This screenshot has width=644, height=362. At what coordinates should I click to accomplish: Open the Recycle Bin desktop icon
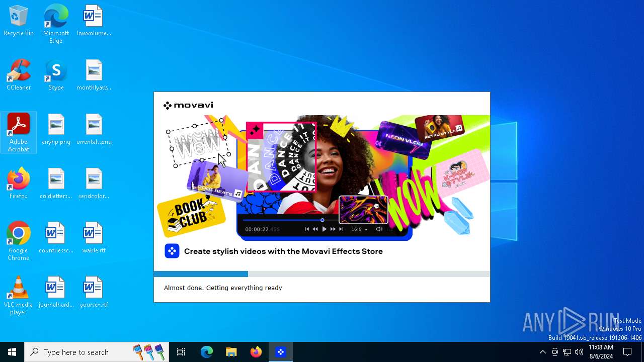click(19, 21)
